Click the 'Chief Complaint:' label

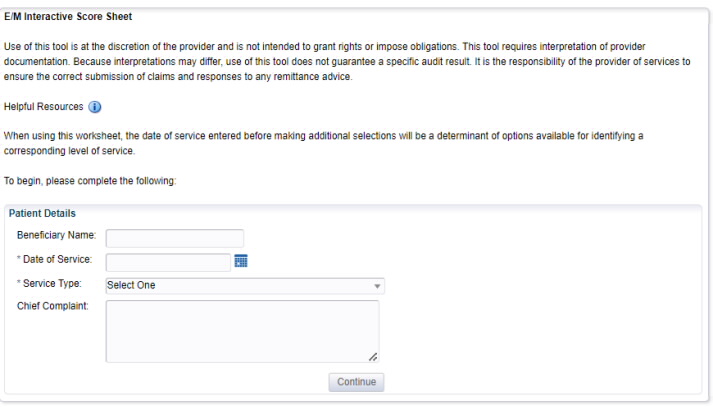53,306
